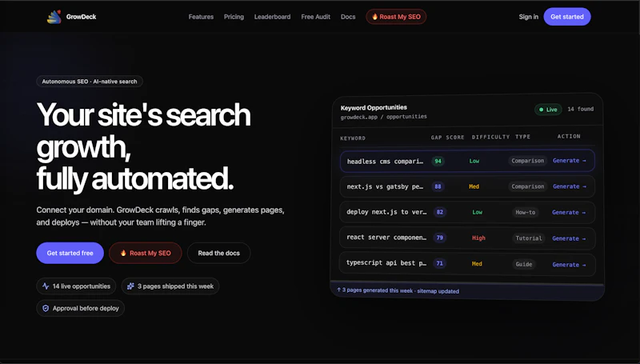
Task: Click the hero Roast My SEO button
Action: coord(146,253)
